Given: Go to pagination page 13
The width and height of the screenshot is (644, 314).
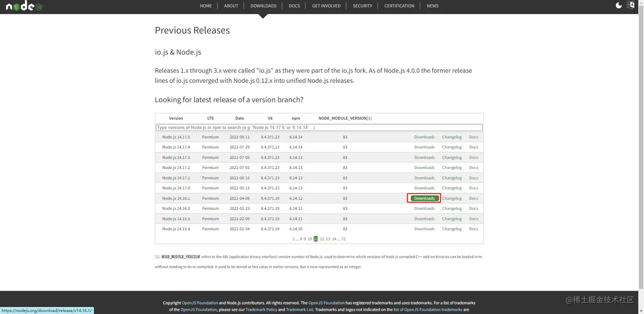Looking at the screenshot, I should point(328,239).
